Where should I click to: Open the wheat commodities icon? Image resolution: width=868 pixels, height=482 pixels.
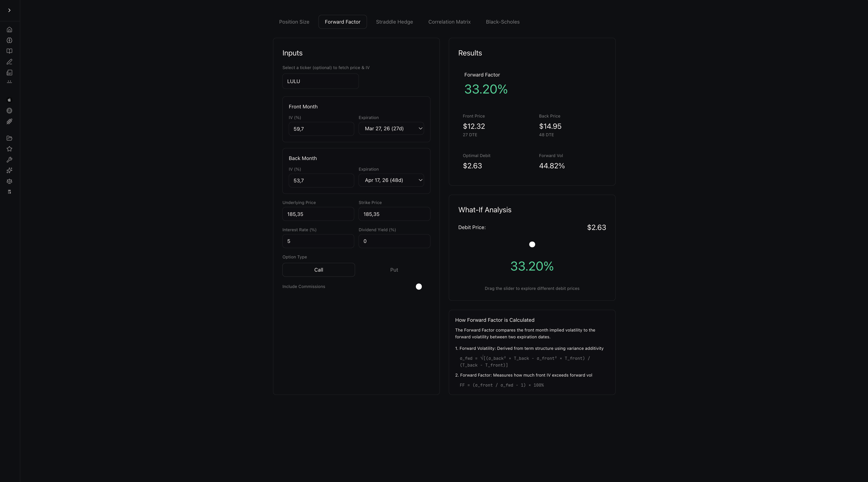coord(9,121)
